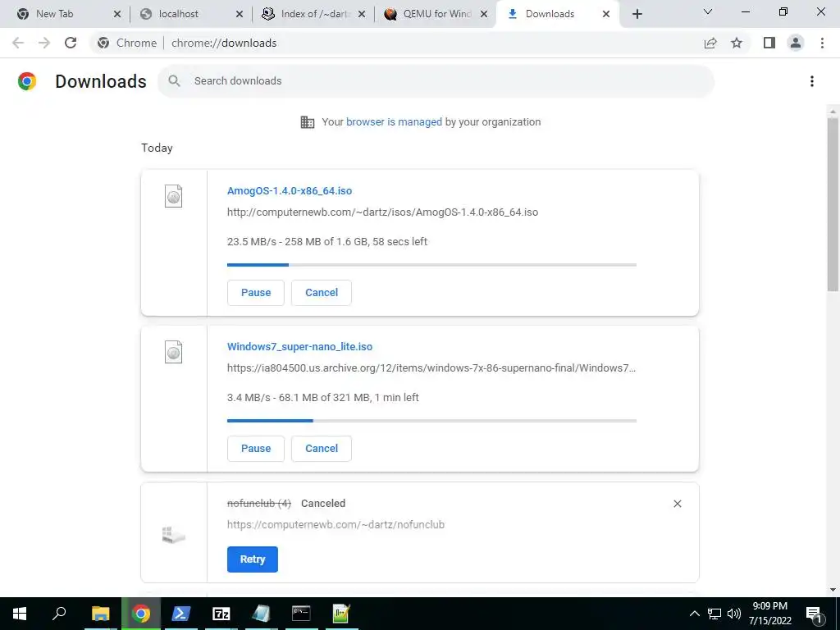Click the page vertical scrollbar thumb
This screenshot has width=840, height=630.
tap(833, 204)
